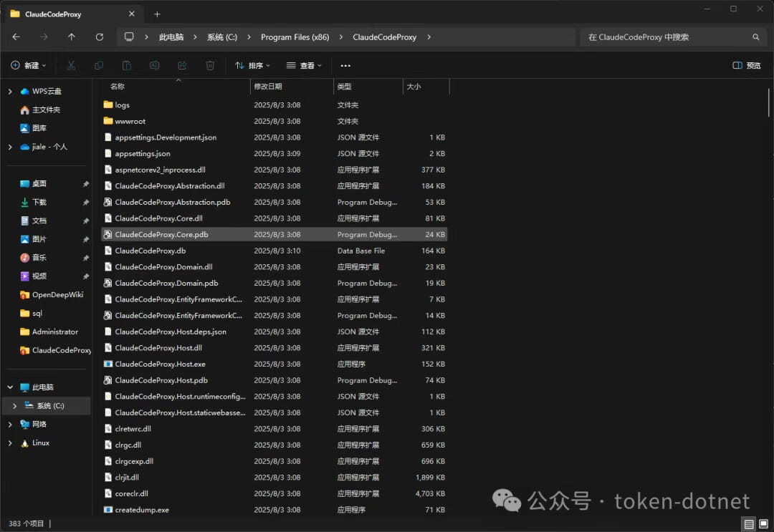Viewport: 774px width, 532px height.
Task: Click the Cut scissors icon
Action: pyautogui.click(x=71, y=66)
